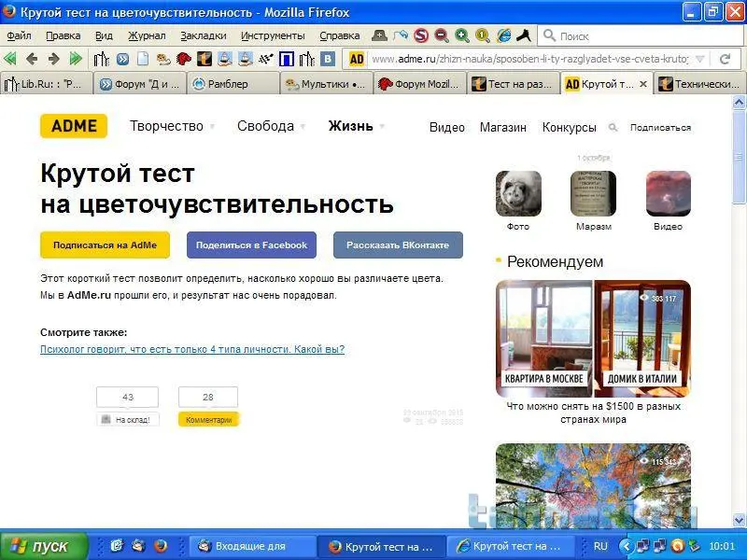Click in the Поиск search field

point(641,35)
